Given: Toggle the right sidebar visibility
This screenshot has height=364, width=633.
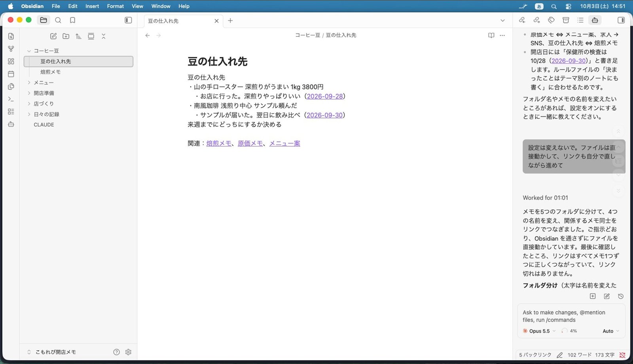Looking at the screenshot, I should pos(621,20).
